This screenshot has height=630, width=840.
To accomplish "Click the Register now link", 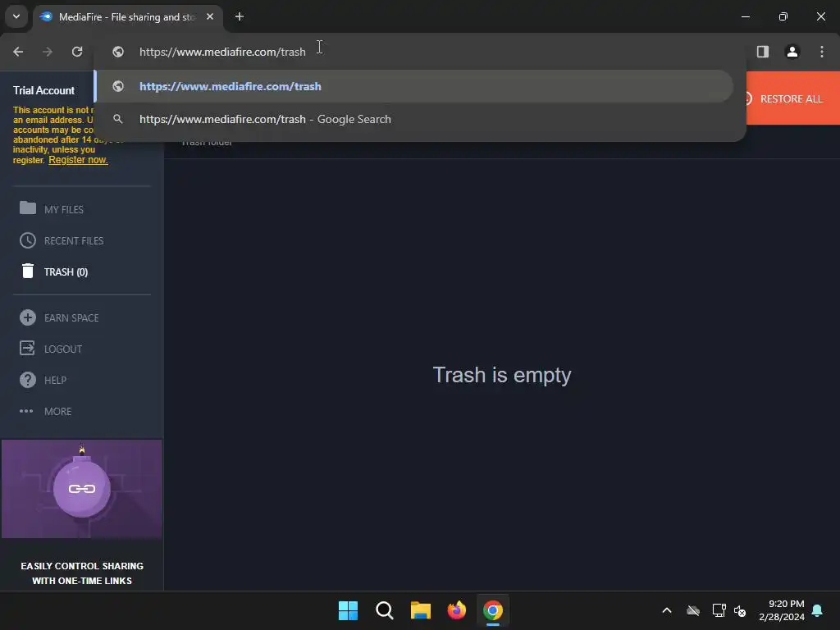I will [x=78, y=160].
